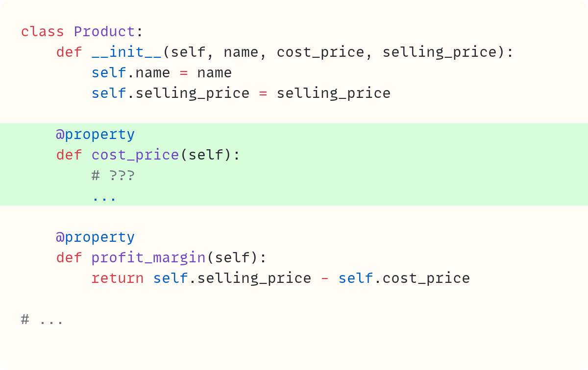Click the cost_price method definition name
The height and width of the screenshot is (370, 588).
click(135, 155)
